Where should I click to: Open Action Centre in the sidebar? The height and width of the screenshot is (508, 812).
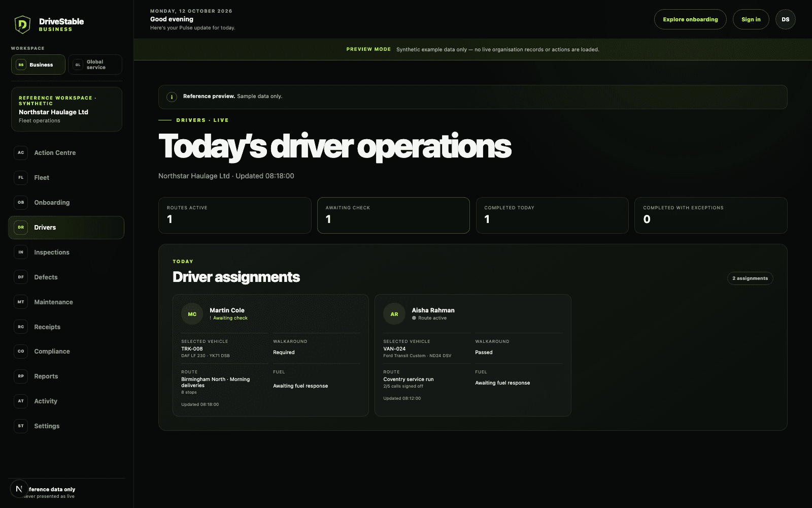click(x=66, y=152)
